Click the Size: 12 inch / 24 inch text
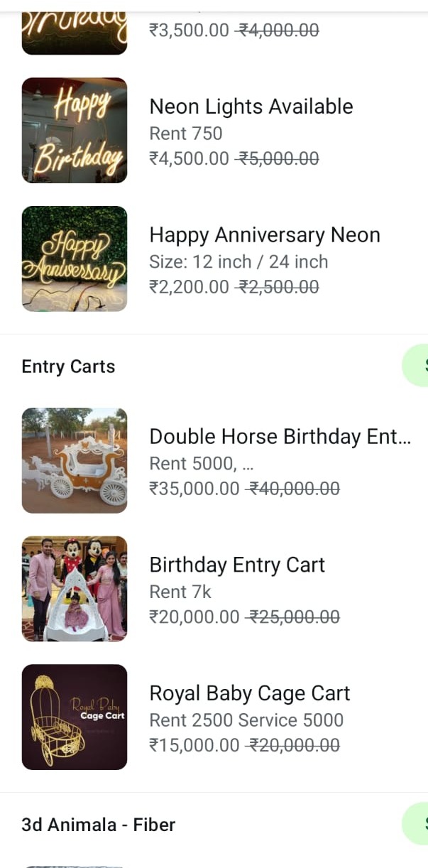Viewport: 428px width, 868px height. click(238, 262)
